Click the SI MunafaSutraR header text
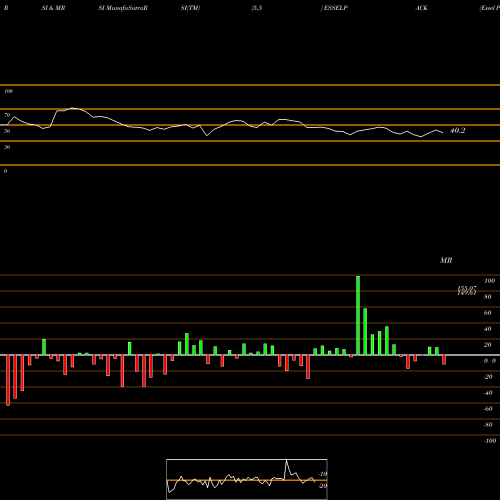The width and height of the screenshot is (500, 500). point(123,8)
